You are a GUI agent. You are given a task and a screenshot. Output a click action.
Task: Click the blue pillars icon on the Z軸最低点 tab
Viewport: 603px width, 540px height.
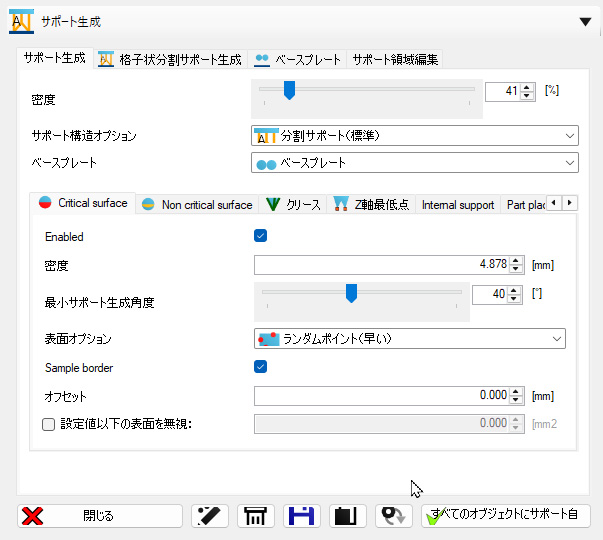[341, 204]
